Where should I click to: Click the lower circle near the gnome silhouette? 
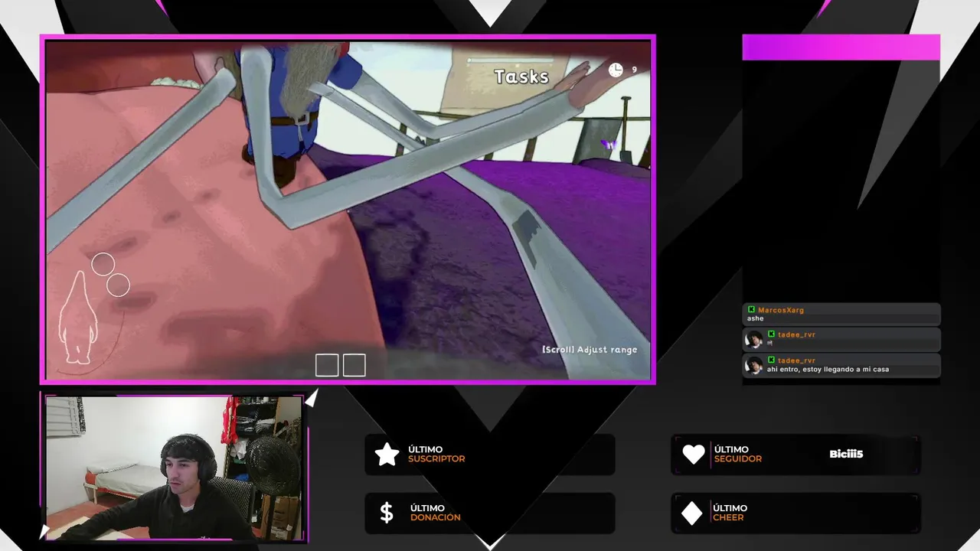click(118, 285)
